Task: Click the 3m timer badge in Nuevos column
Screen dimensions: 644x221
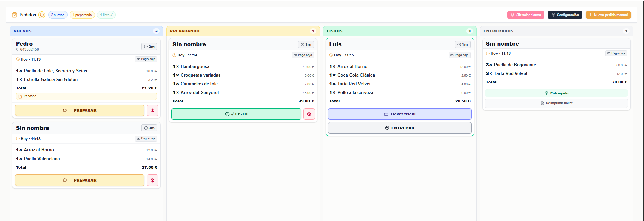Action: coord(149,128)
